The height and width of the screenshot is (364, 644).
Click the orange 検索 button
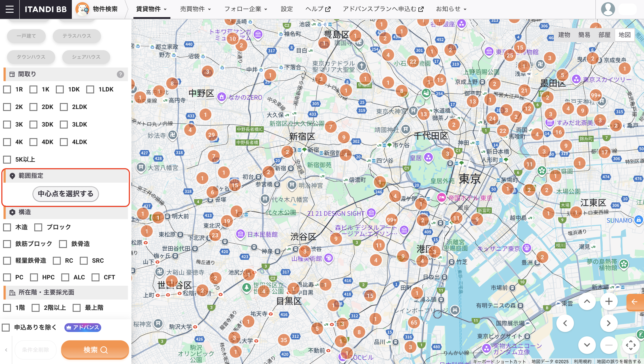pyautogui.click(x=95, y=350)
